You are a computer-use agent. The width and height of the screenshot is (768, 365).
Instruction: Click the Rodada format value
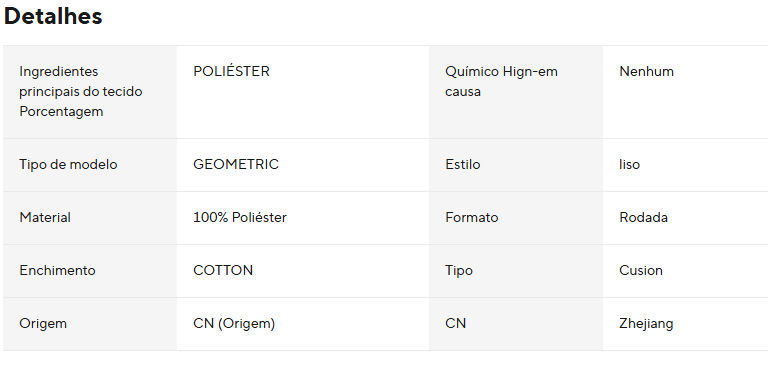(643, 218)
